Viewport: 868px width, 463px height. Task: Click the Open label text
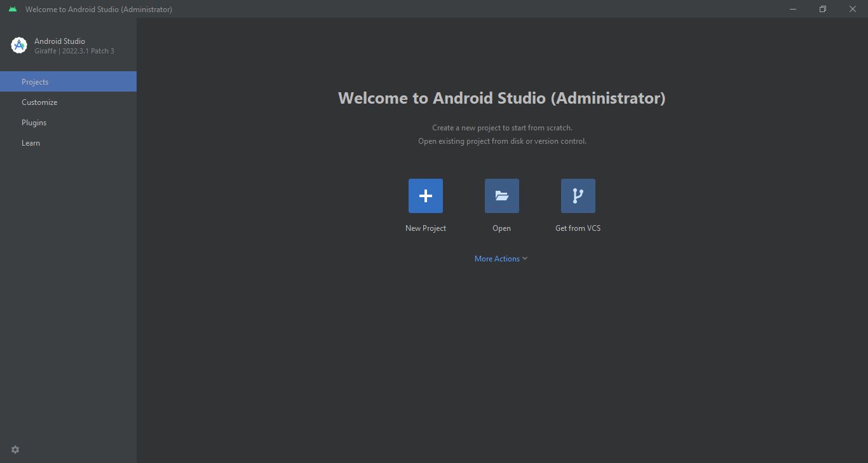click(502, 228)
